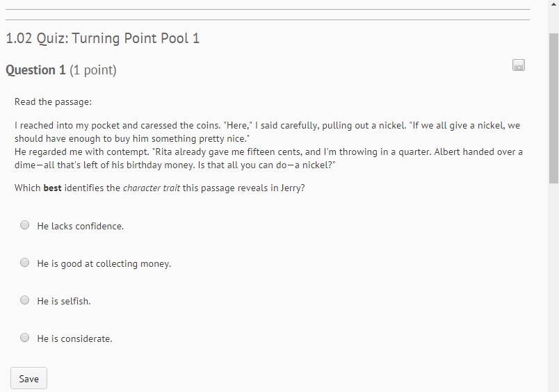Select the 'He lacks confidence.' radio button
The width and height of the screenshot is (559, 392).
tap(25, 225)
